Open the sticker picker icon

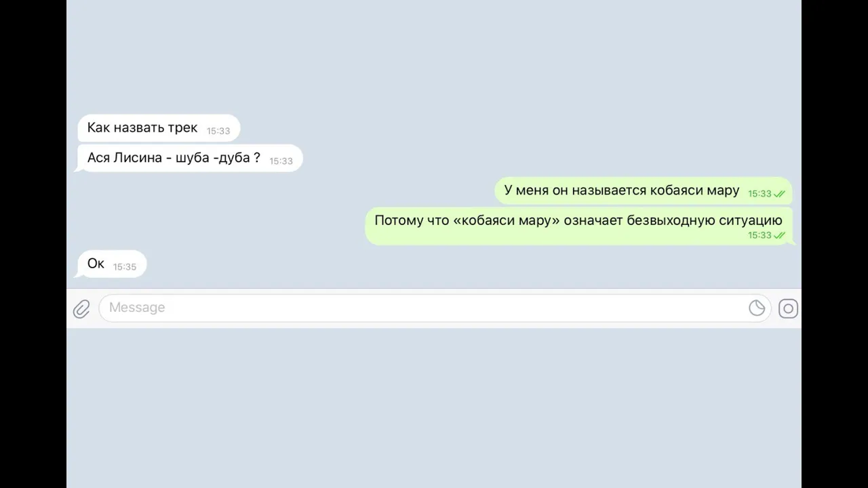point(757,308)
